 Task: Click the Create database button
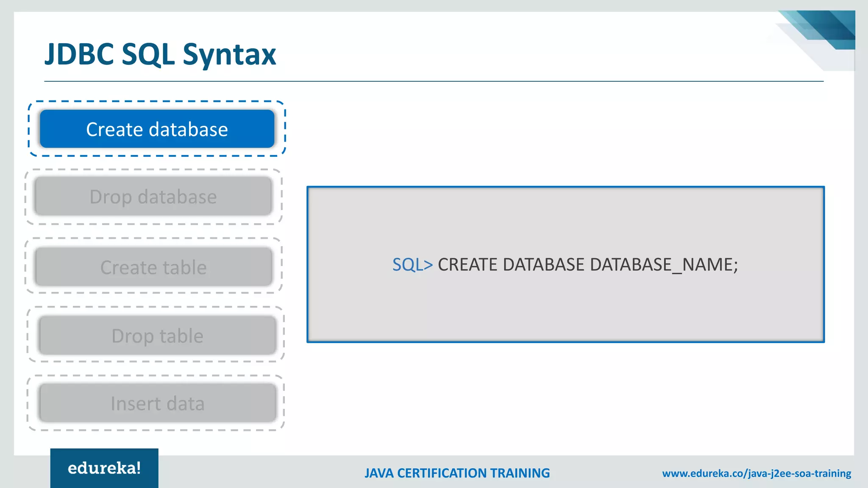coord(157,129)
